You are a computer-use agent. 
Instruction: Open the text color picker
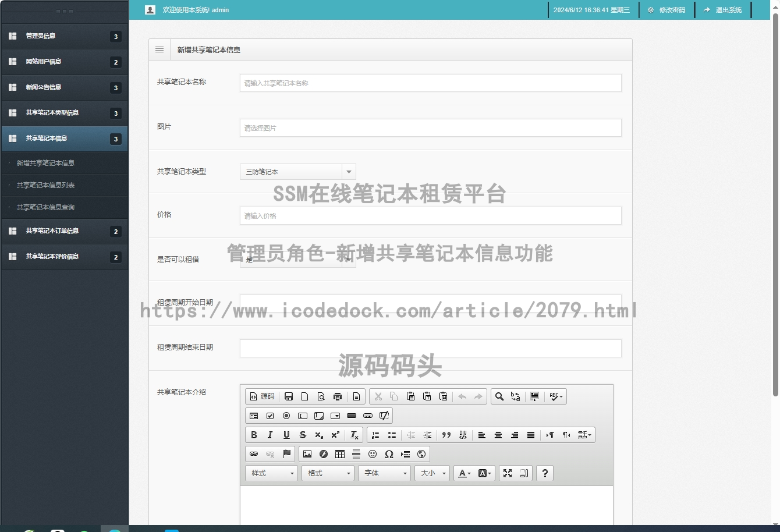[465, 473]
